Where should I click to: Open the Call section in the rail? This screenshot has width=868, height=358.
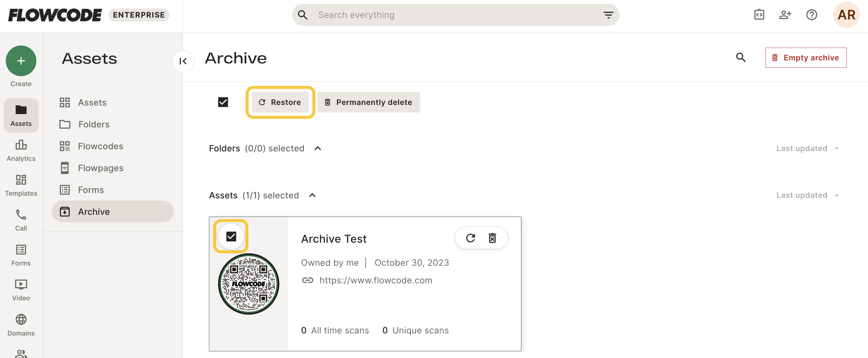21,220
